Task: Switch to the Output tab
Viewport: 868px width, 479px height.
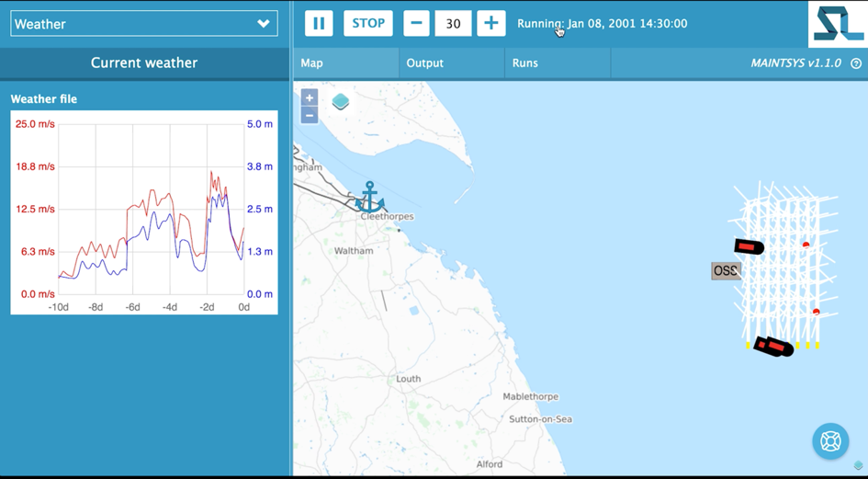Action: tap(424, 63)
